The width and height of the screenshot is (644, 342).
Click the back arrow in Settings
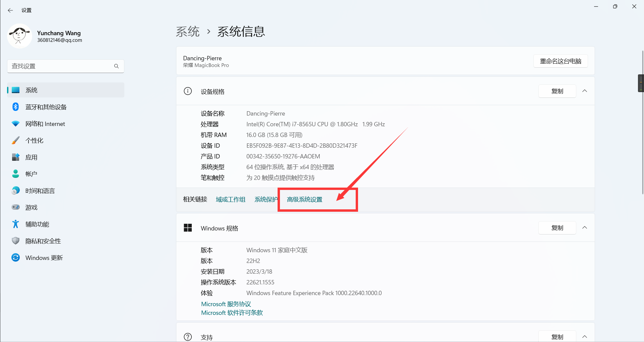pyautogui.click(x=10, y=10)
